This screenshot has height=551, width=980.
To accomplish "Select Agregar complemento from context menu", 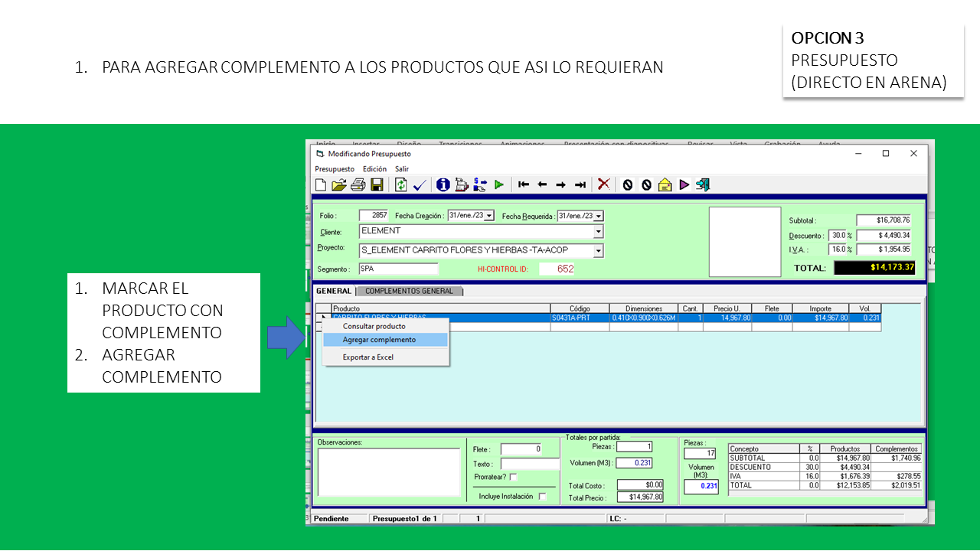I will point(379,340).
